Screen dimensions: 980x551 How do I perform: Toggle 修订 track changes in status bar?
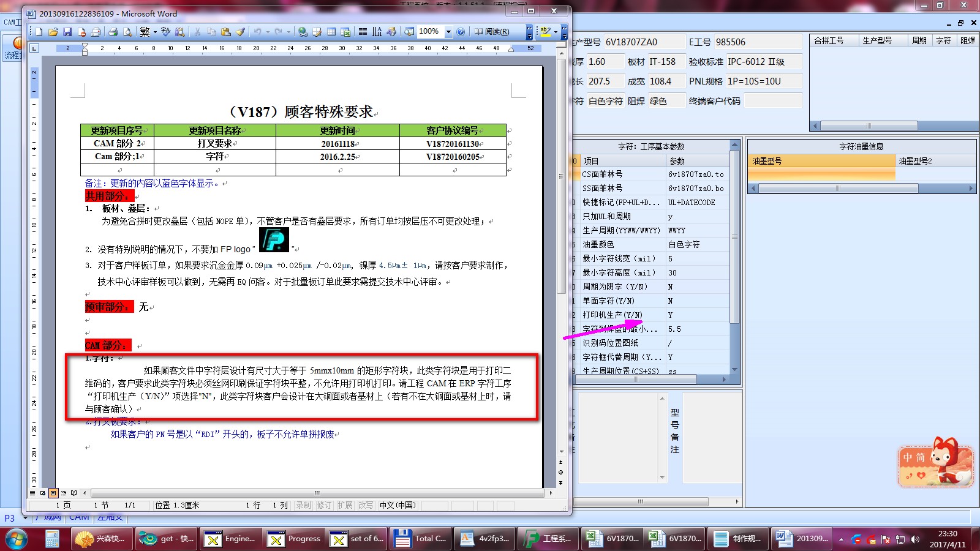coord(324,505)
